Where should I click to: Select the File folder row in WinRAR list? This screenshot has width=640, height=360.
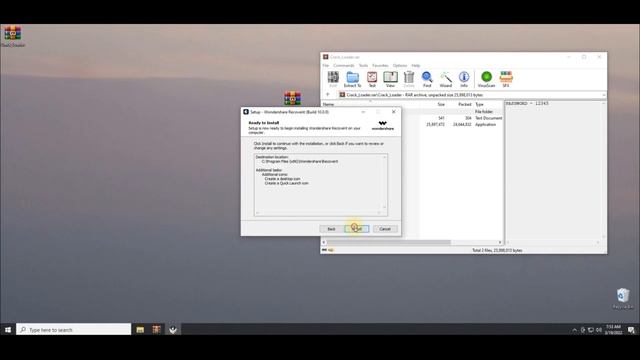(412, 111)
